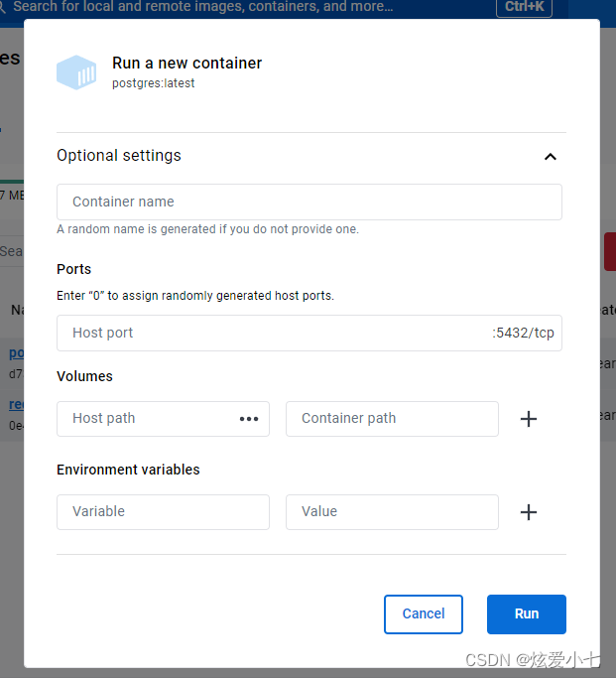Click the container image cube icon
The width and height of the screenshot is (616, 678).
[76, 72]
